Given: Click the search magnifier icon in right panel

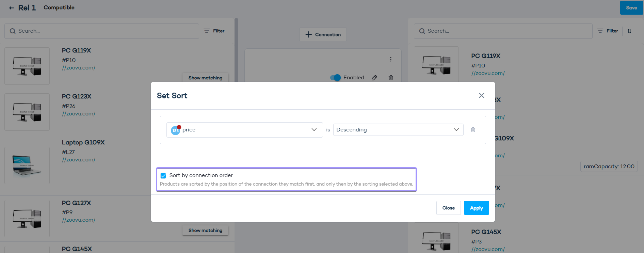Looking at the screenshot, I should (x=422, y=31).
